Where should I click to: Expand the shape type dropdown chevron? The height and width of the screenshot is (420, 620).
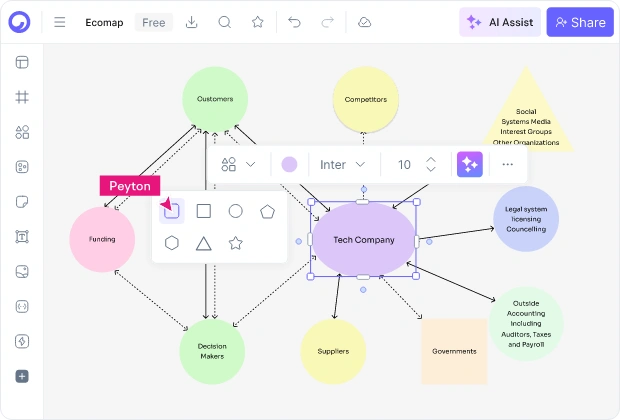pos(251,164)
